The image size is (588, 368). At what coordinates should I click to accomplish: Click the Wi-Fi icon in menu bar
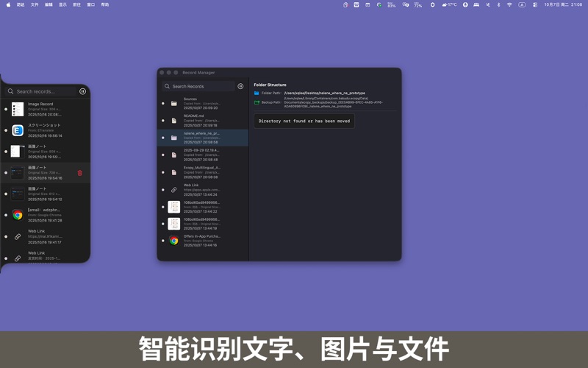point(509,4)
